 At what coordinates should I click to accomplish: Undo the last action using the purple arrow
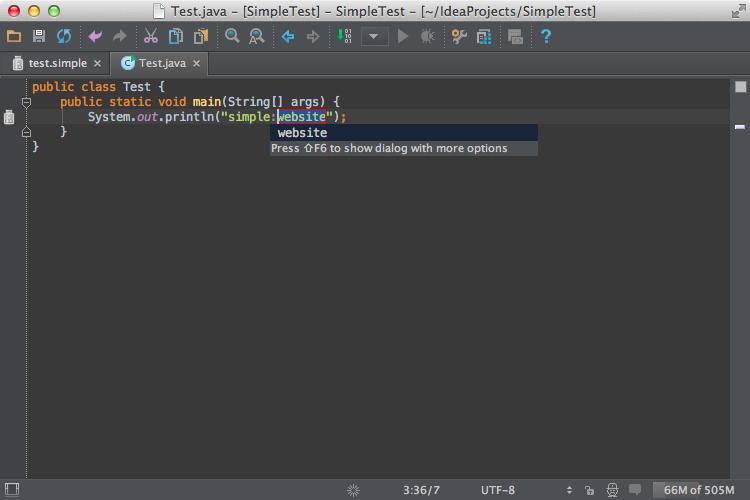coord(95,36)
